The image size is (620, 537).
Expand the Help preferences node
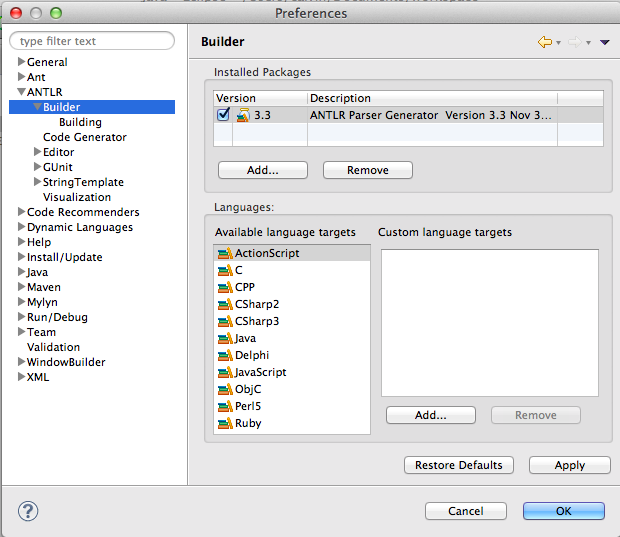pyautogui.click(x=21, y=242)
